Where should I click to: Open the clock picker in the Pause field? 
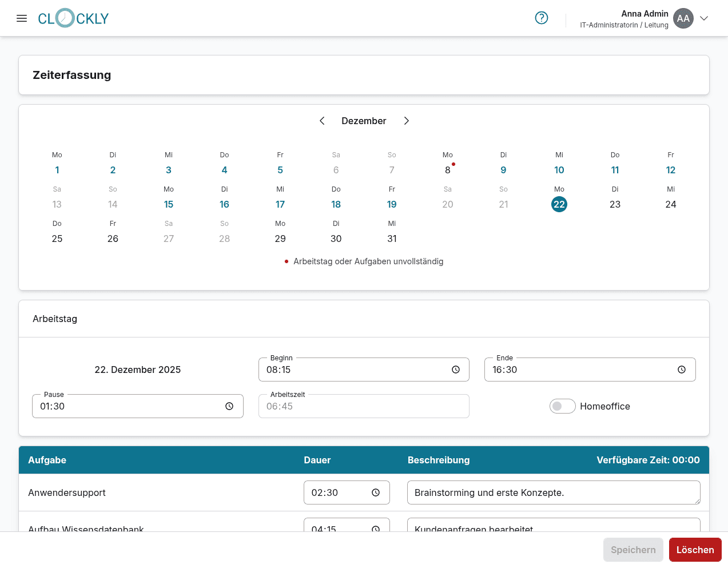point(229,406)
